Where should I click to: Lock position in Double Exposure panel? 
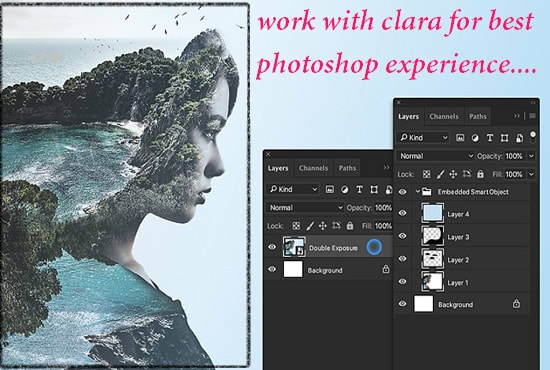[323, 226]
